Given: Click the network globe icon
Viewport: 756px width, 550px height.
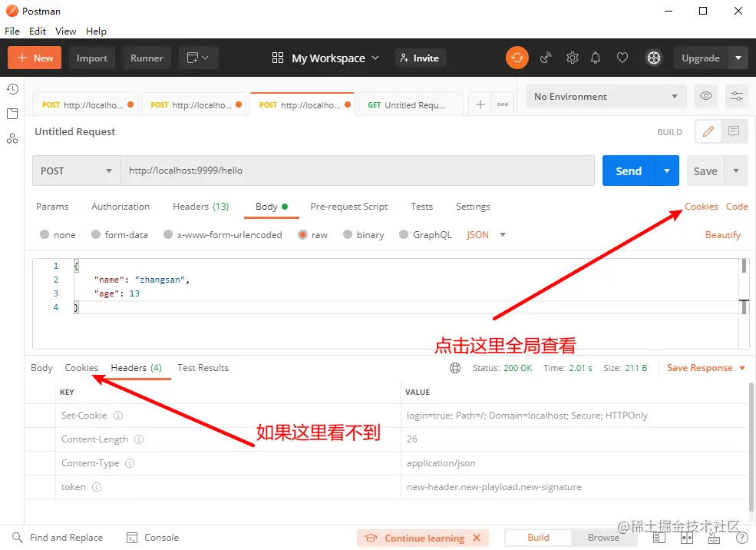Looking at the screenshot, I should pyautogui.click(x=455, y=368).
